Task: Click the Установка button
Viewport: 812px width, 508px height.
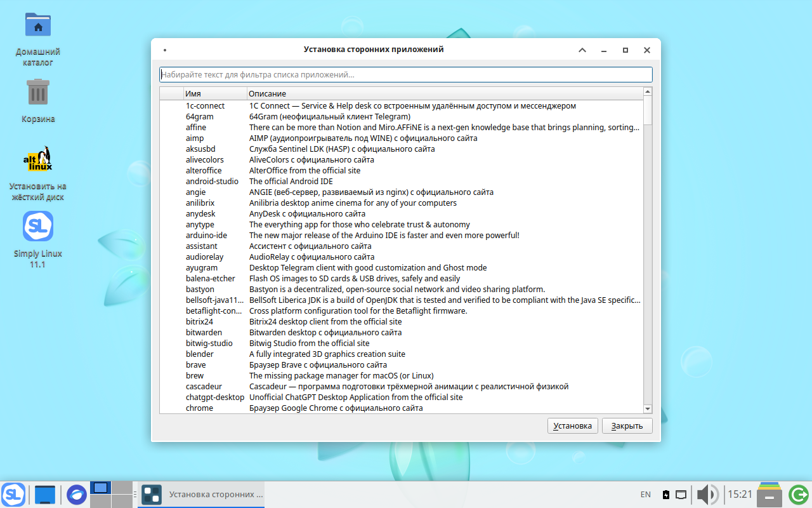Action: pos(572,425)
